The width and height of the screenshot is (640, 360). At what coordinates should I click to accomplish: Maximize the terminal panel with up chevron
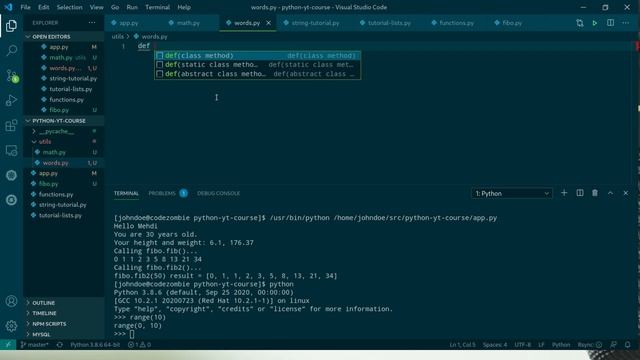(x=610, y=193)
